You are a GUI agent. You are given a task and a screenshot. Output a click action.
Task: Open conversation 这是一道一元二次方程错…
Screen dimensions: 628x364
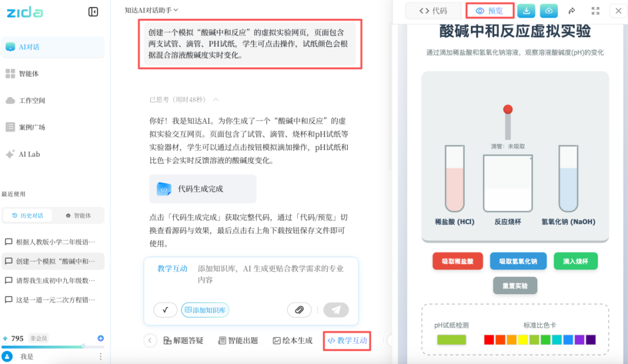(53, 299)
